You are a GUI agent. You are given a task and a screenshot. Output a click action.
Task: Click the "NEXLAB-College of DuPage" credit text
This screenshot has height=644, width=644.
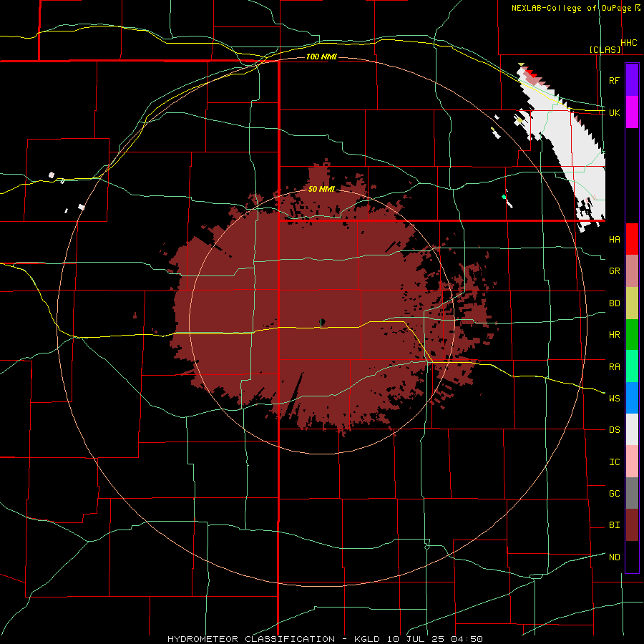coord(571,8)
